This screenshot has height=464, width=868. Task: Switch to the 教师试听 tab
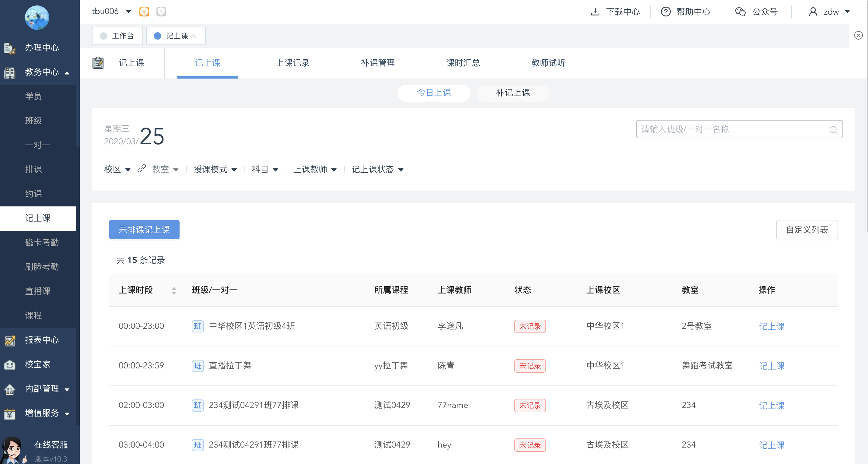548,63
